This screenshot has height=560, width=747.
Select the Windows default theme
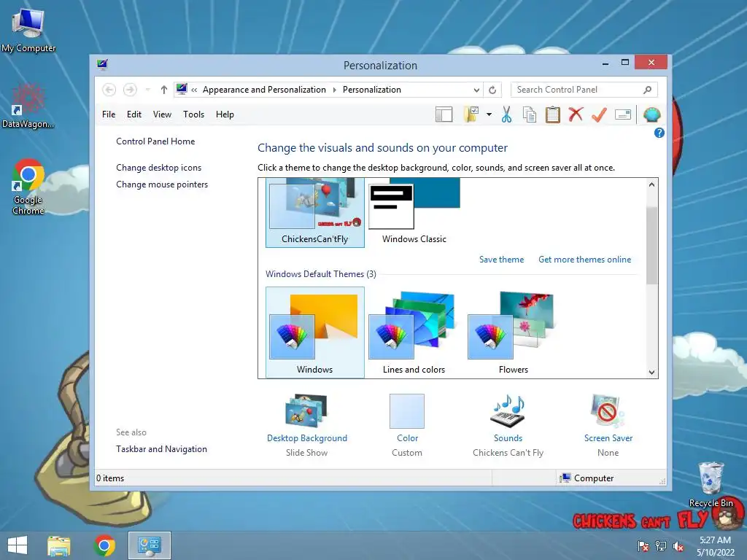click(x=315, y=332)
